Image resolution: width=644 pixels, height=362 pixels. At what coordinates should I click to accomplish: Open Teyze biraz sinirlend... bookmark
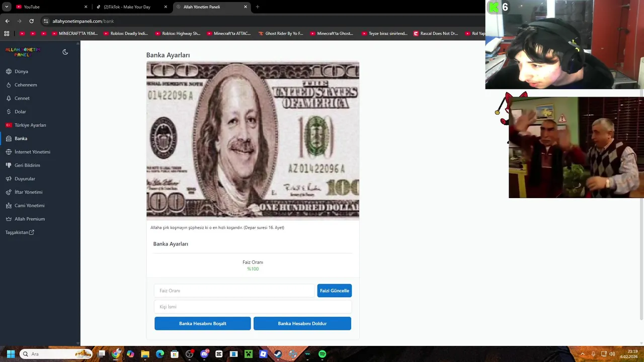384,34
